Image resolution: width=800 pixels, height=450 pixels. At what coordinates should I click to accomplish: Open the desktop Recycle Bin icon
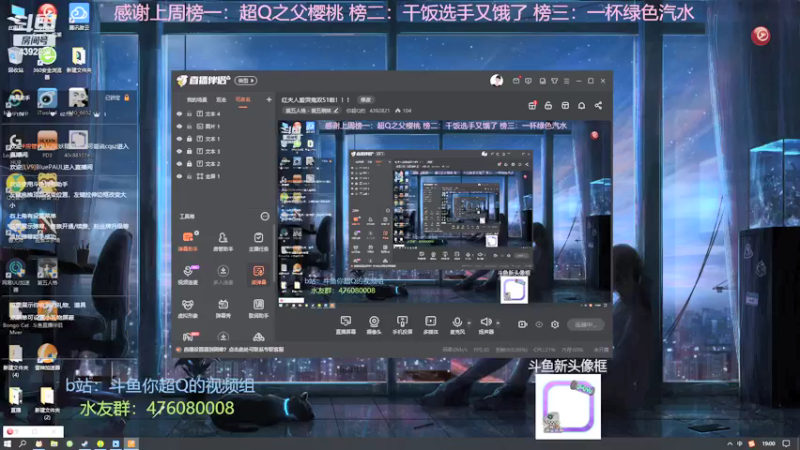coord(15,59)
